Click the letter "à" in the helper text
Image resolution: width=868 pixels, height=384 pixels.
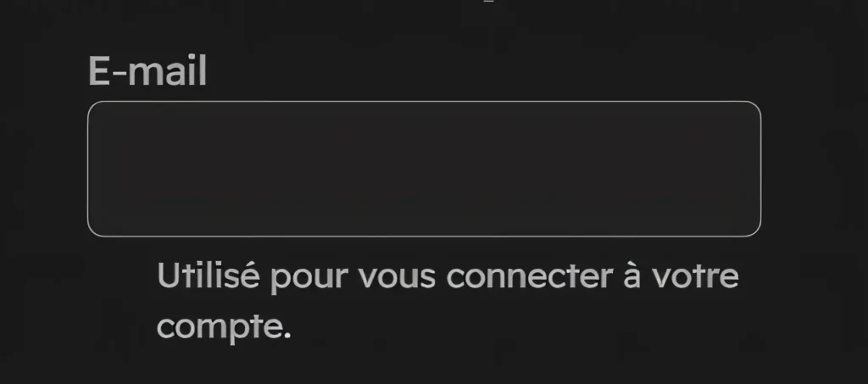click(x=631, y=275)
